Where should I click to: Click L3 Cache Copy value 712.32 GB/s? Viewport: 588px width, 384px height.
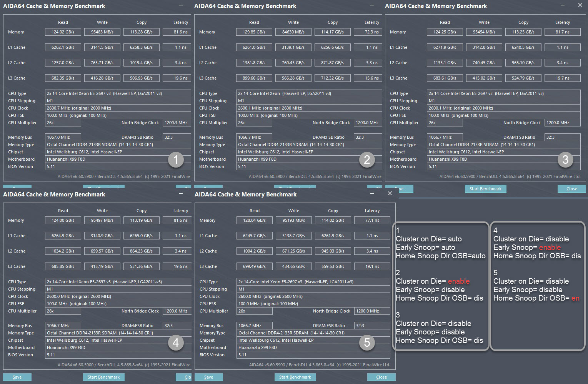click(x=333, y=78)
